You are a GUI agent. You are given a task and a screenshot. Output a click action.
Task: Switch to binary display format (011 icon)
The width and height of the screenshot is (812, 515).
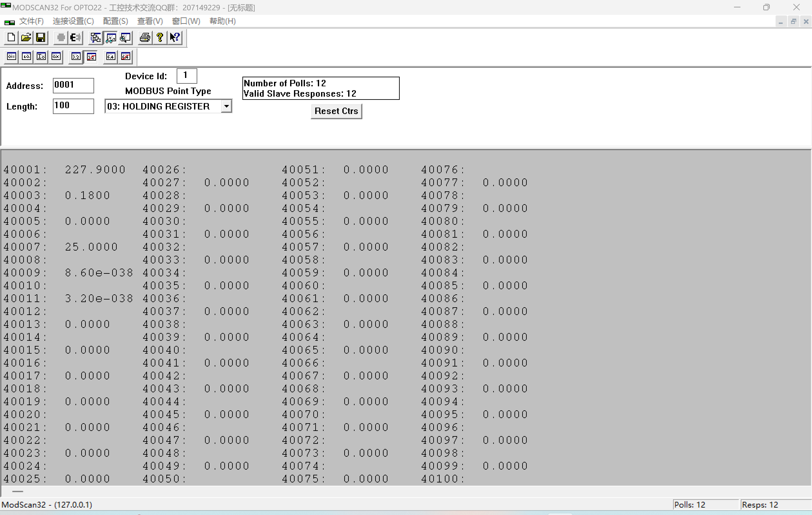tap(12, 57)
